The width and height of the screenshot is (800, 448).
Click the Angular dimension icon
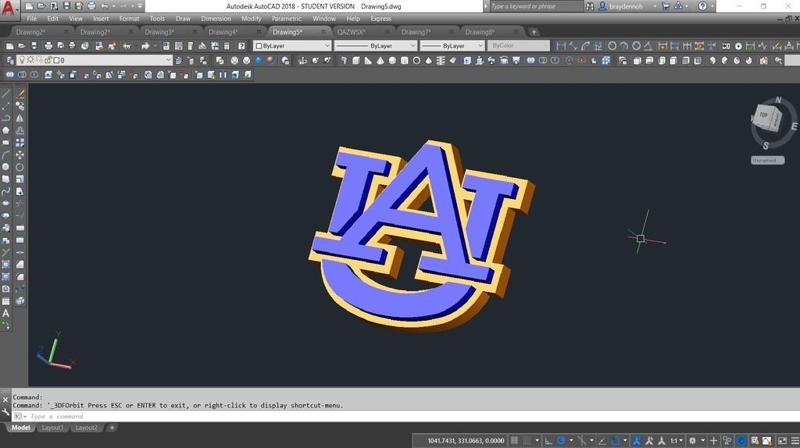point(648,46)
